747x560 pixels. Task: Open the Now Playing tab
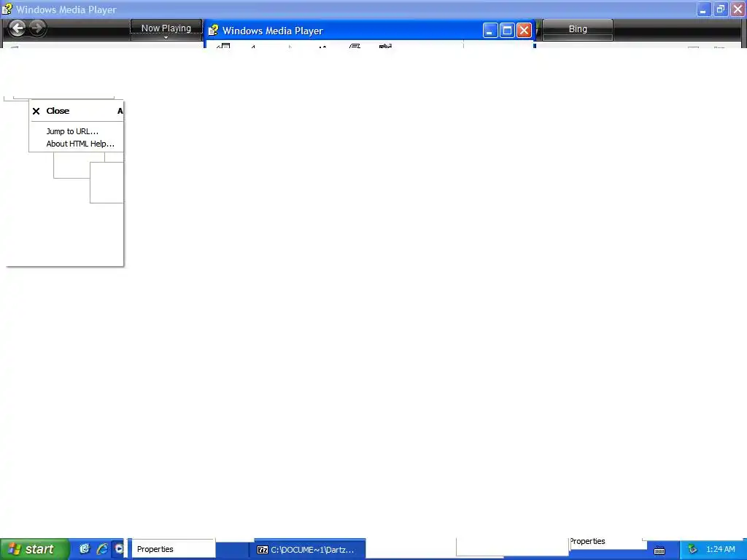[x=166, y=28]
